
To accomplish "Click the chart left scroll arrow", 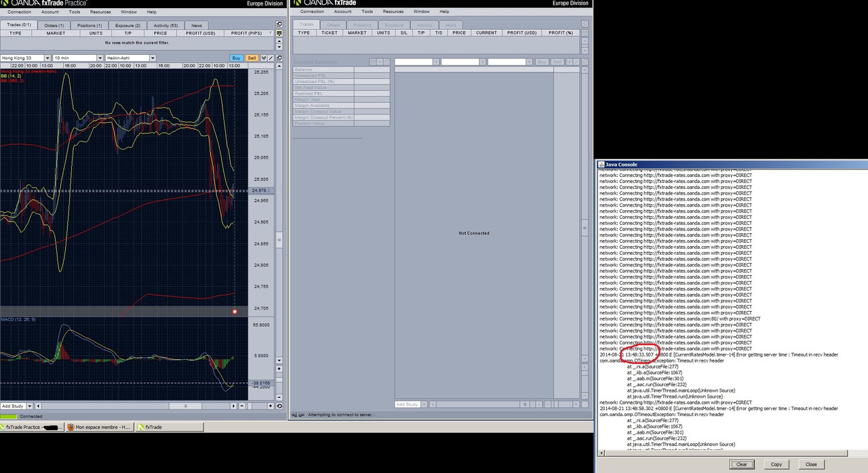I will pyautogui.click(x=38, y=406).
